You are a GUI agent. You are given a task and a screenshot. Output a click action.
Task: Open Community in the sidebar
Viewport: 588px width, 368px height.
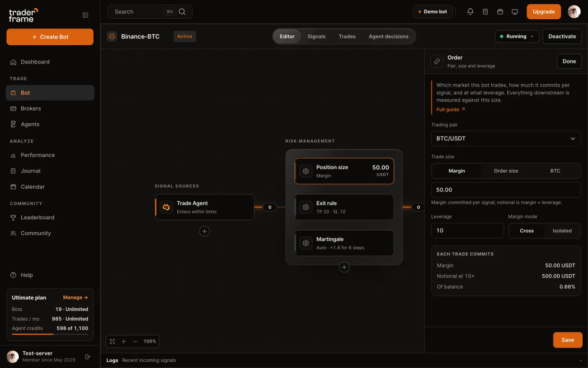[x=50, y=233]
